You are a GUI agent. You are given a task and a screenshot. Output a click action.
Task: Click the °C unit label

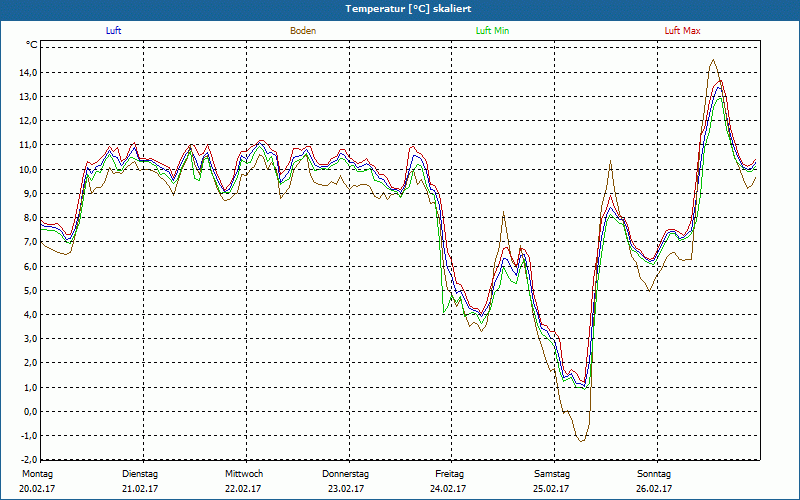(32, 45)
